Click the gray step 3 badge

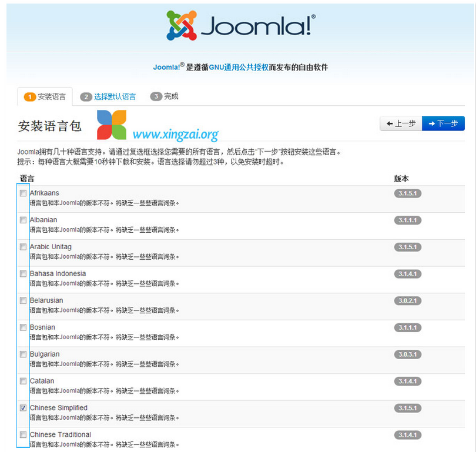pyautogui.click(x=156, y=96)
